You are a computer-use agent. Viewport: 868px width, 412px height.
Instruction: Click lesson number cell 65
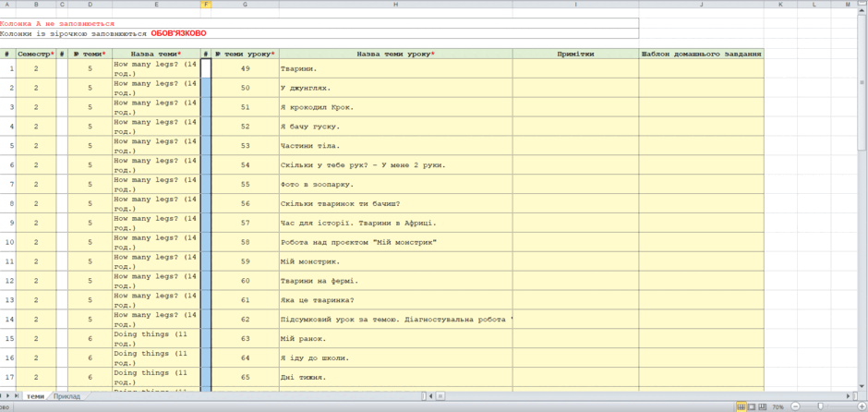click(246, 377)
